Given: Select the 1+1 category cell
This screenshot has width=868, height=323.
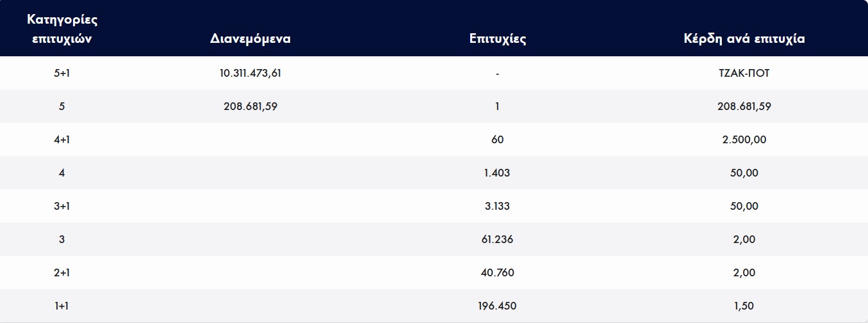Looking at the screenshot, I should tap(61, 306).
